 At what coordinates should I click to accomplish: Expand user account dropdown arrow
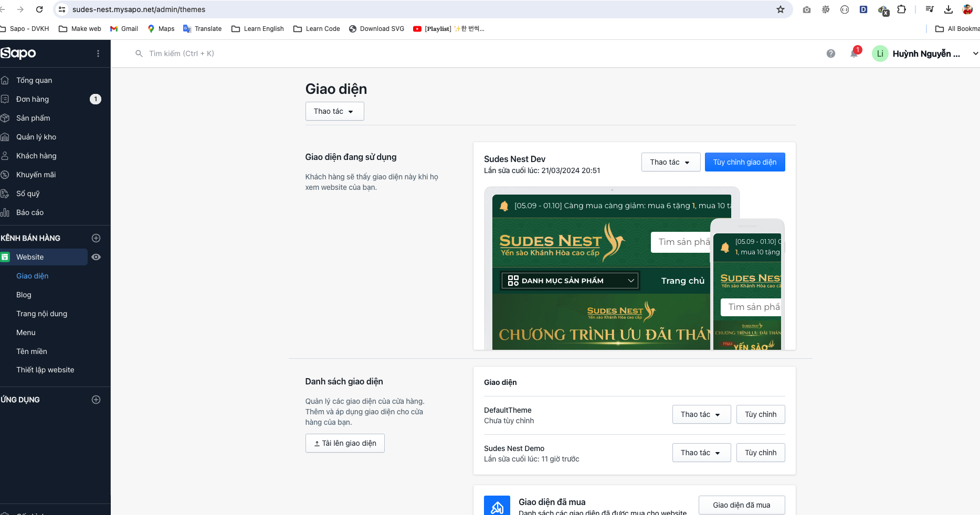[975, 53]
